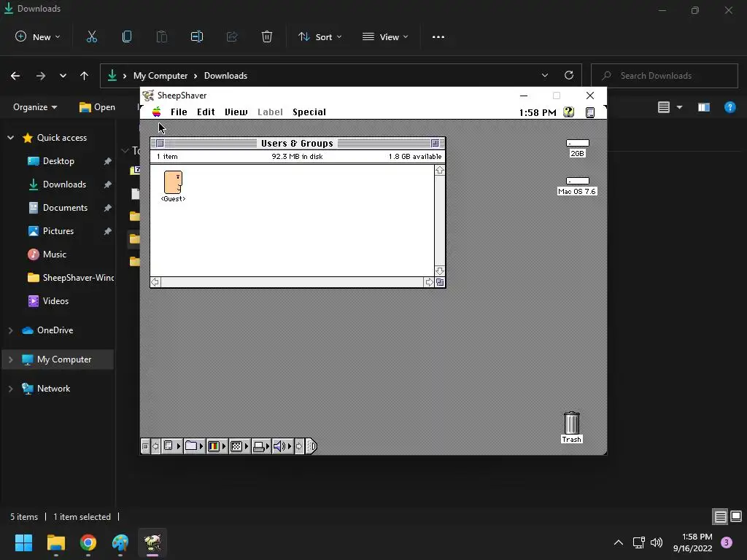Open recent locations chevron in Explorer
The width and height of the screenshot is (747, 560).
63,76
